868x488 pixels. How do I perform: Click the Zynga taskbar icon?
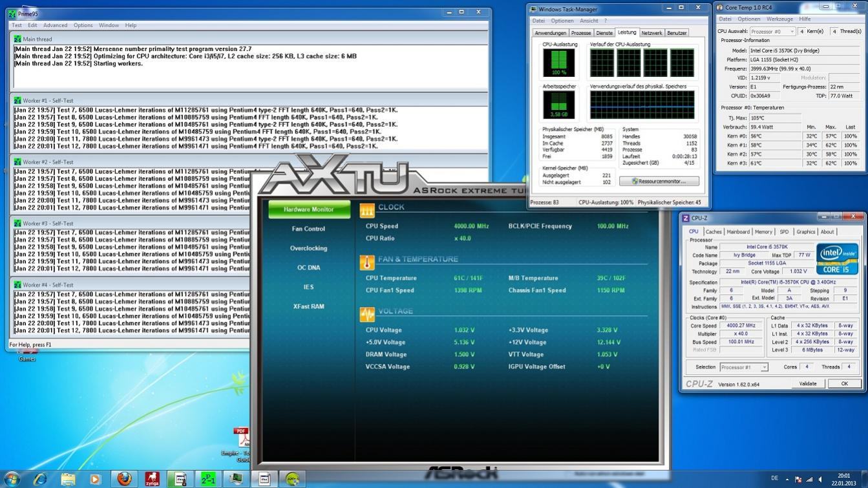pyautogui.click(x=152, y=479)
